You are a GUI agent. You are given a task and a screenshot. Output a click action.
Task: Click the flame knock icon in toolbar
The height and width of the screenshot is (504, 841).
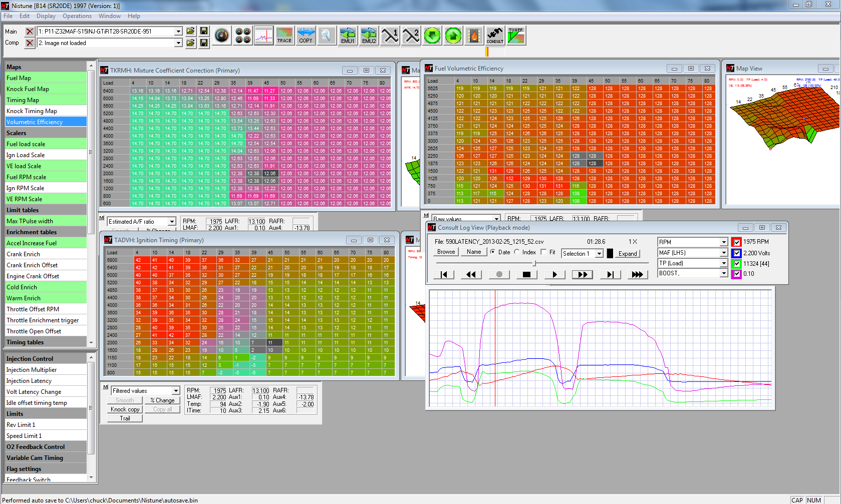(x=474, y=36)
